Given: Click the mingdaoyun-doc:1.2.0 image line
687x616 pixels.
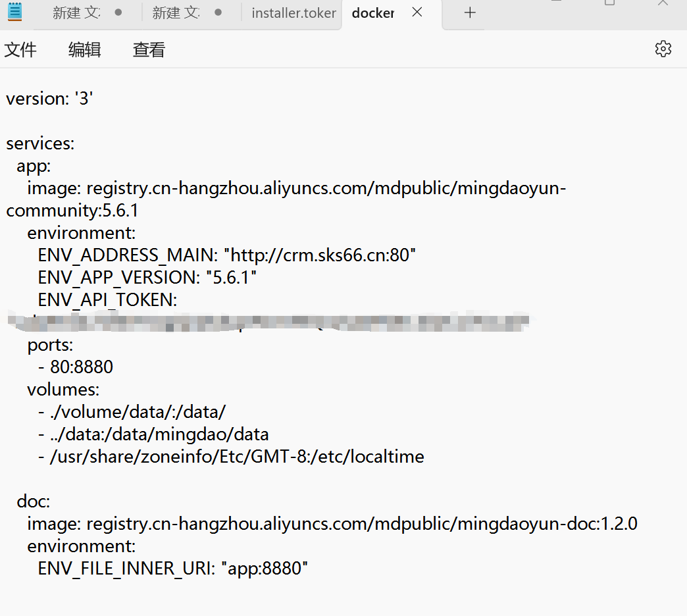Looking at the screenshot, I should click(332, 524).
